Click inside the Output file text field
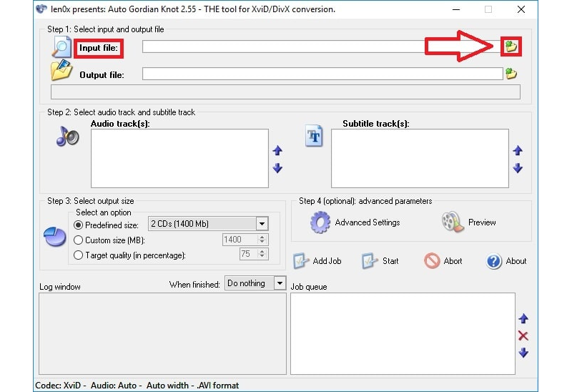This screenshot has height=392, width=572. click(x=322, y=74)
